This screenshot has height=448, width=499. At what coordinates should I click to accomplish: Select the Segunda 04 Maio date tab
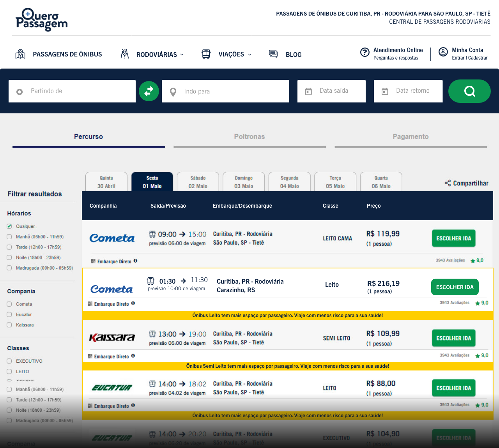(290, 182)
